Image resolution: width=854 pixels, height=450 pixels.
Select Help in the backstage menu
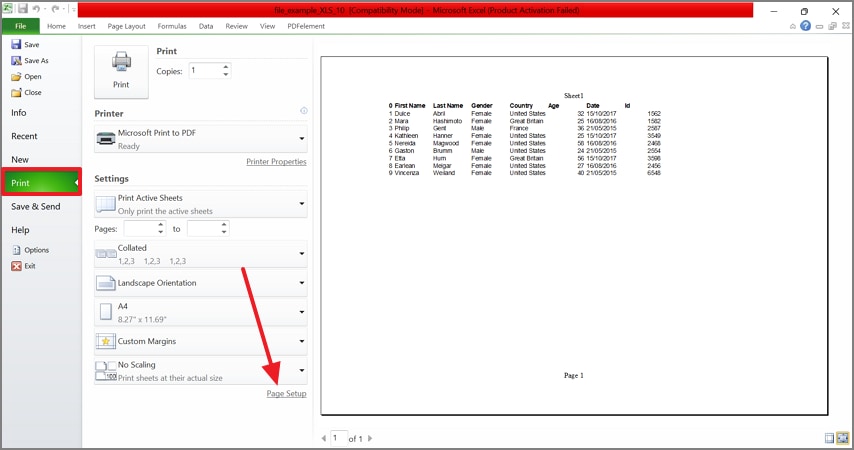(x=20, y=230)
